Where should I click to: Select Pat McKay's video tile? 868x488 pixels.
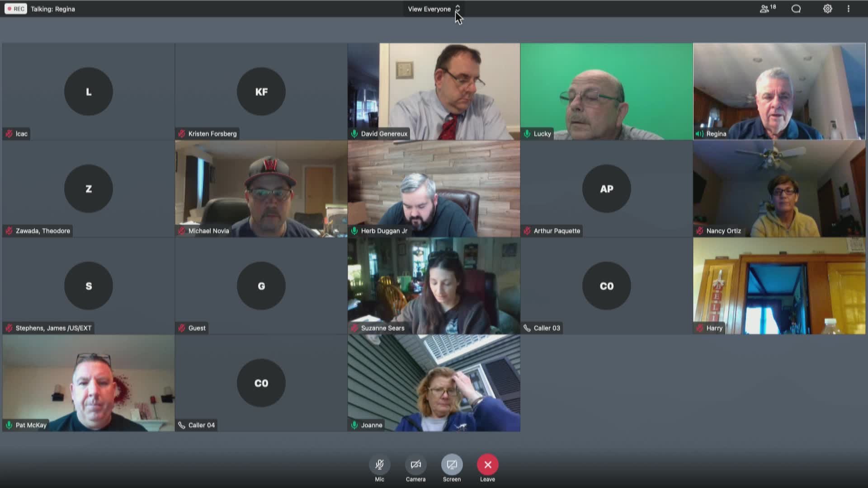click(89, 383)
